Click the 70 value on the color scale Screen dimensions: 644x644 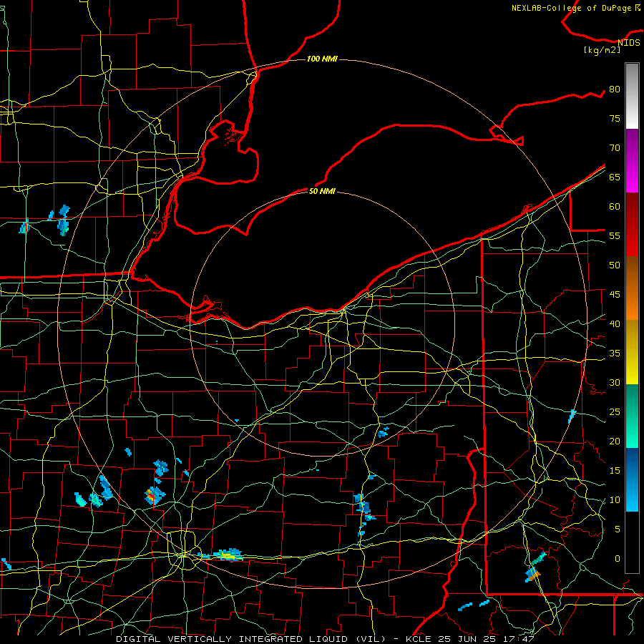pos(615,148)
